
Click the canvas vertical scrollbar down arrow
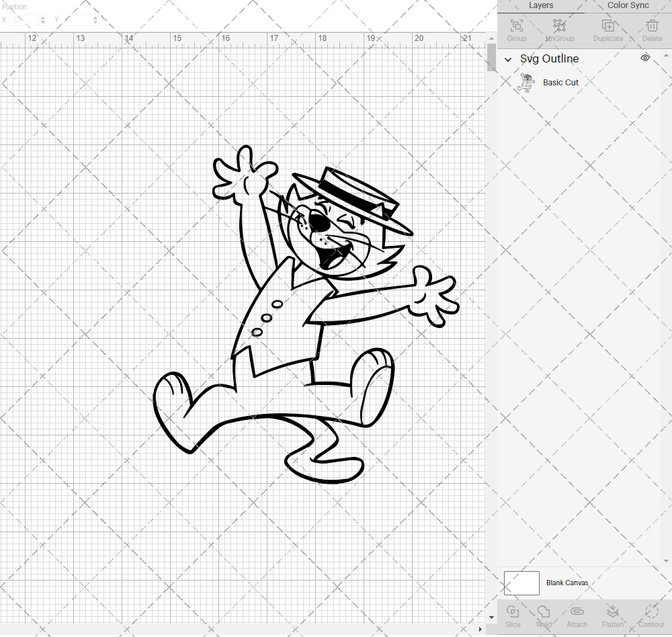click(492, 618)
